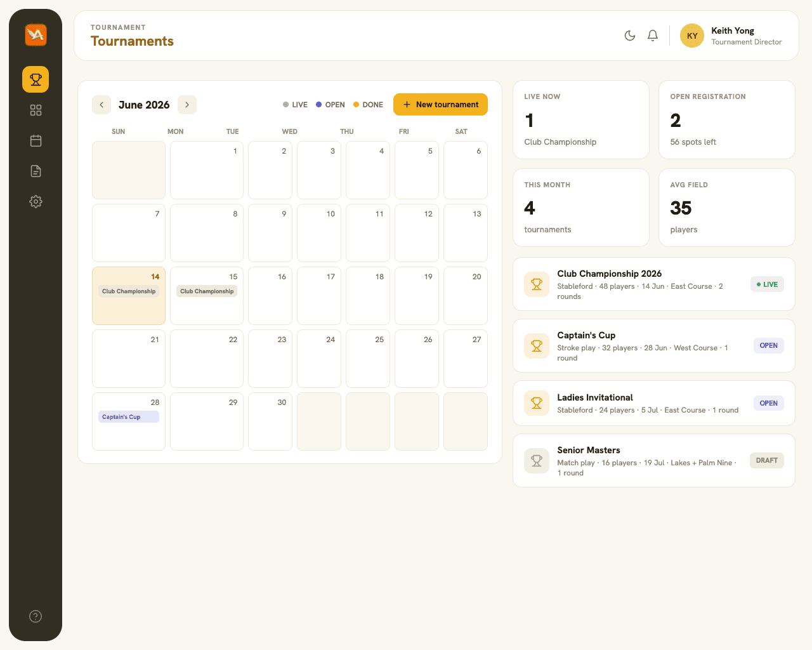This screenshot has height=650, width=812.
Task: Click the trophy icon for Senior Masters
Action: (537, 461)
